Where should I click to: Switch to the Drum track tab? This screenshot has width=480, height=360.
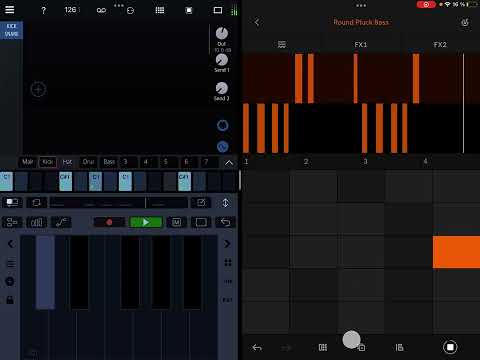pos(88,162)
